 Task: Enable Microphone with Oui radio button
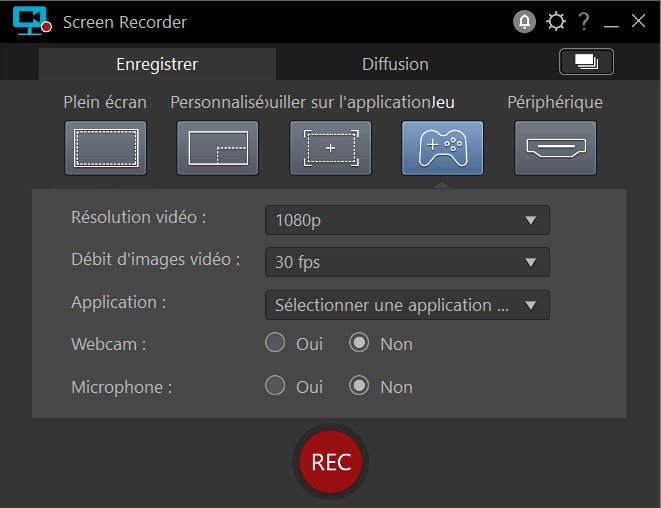pyautogui.click(x=275, y=385)
